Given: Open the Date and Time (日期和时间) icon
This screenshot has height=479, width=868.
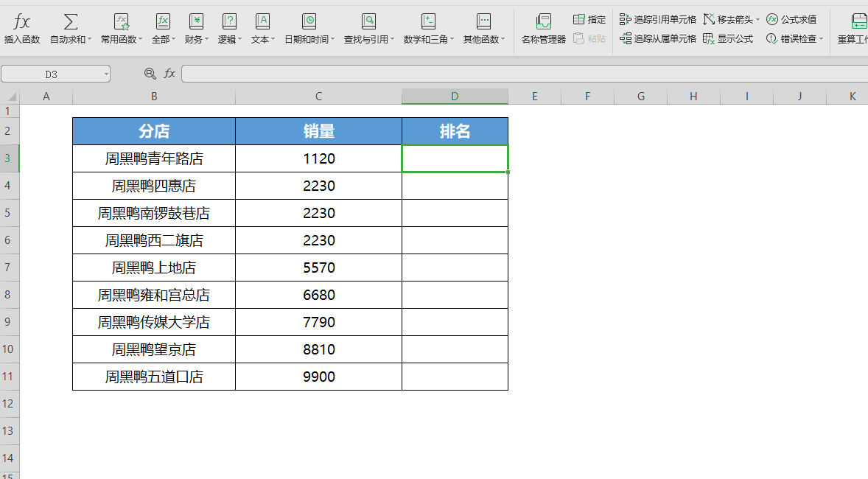Looking at the screenshot, I should (x=309, y=21).
